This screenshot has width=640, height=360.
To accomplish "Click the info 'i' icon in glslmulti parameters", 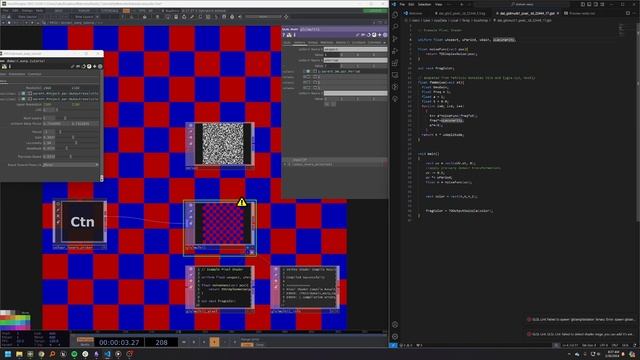I will (294, 35).
